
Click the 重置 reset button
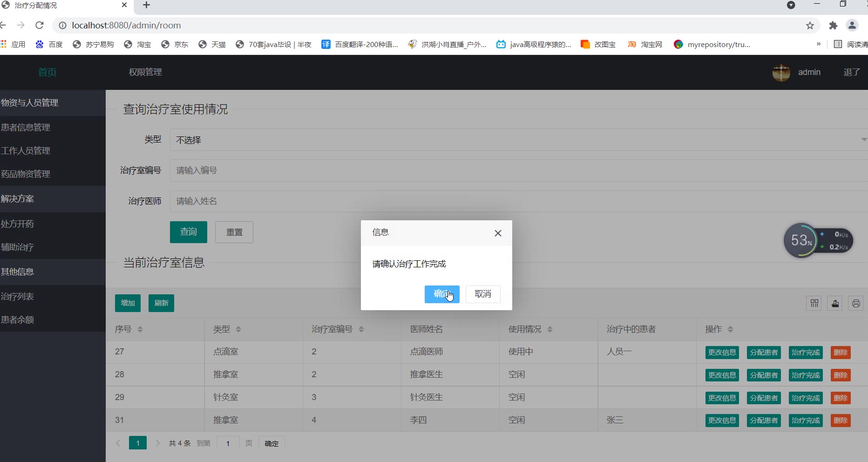click(234, 232)
